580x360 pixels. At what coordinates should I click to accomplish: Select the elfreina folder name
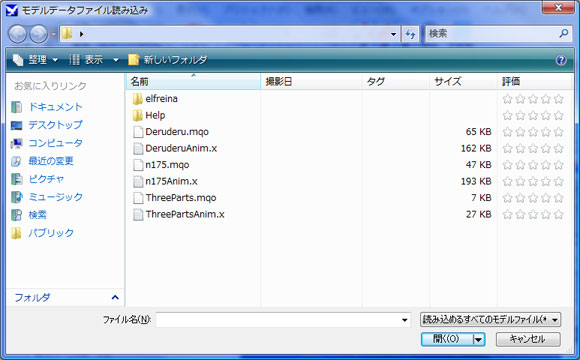161,99
